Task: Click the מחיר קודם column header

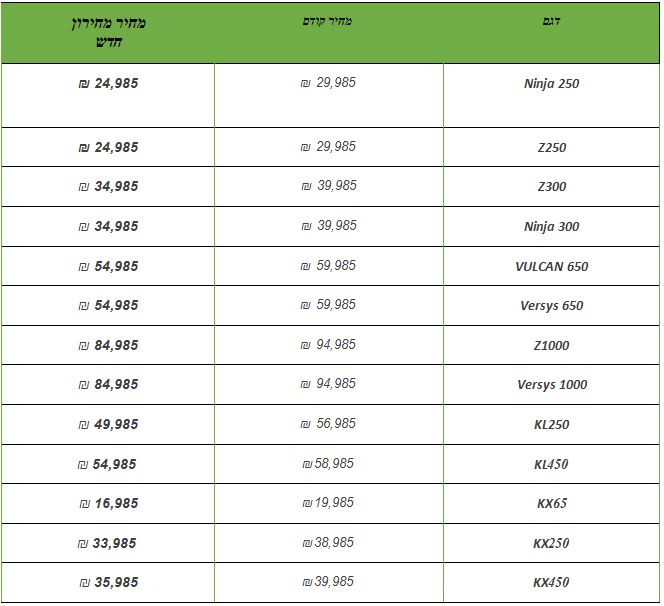Action: [x=328, y=21]
